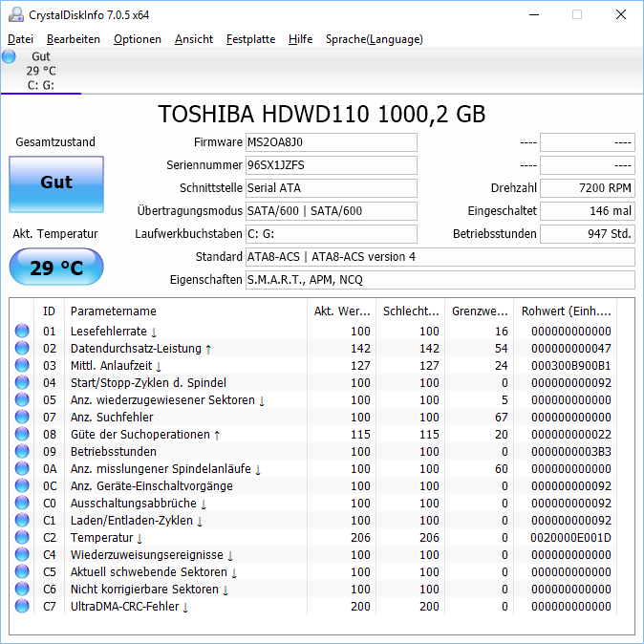The height and width of the screenshot is (644, 644).
Task: Click status icon for 09 Betriebsstunden row
Action: click(x=22, y=452)
